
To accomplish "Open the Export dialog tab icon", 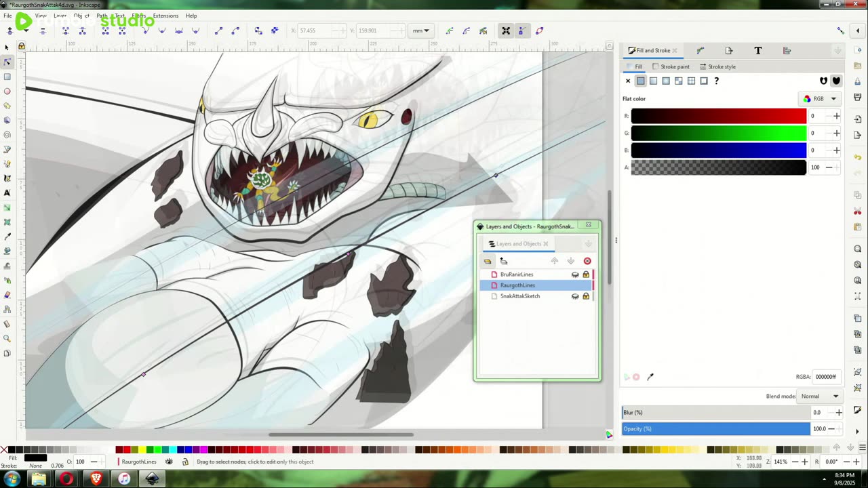I will click(x=729, y=51).
